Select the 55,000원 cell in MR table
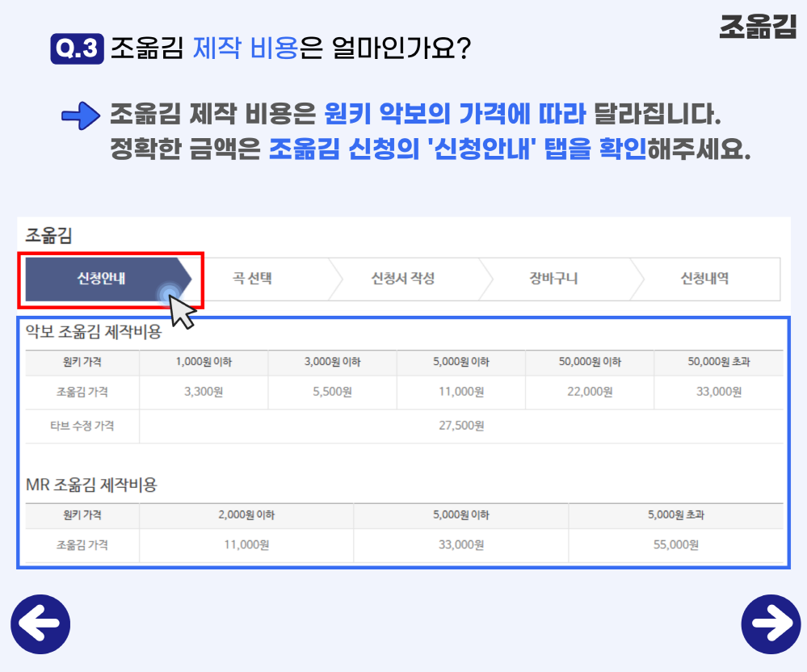 [676, 544]
